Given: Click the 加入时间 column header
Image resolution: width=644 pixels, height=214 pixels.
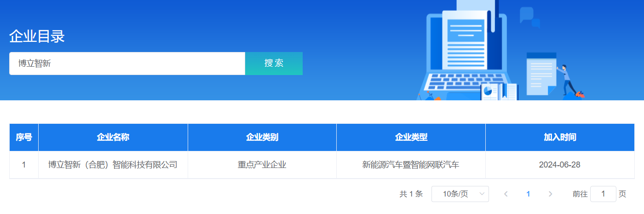Looking at the screenshot, I should tap(560, 137).
